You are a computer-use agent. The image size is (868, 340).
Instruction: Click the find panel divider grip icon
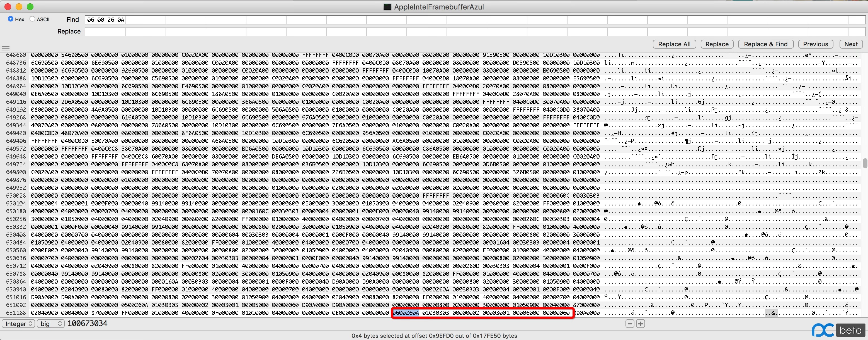point(5,48)
